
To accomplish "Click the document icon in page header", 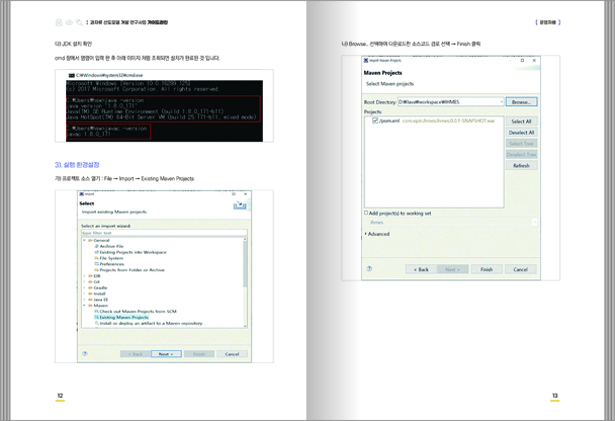I will [59, 22].
